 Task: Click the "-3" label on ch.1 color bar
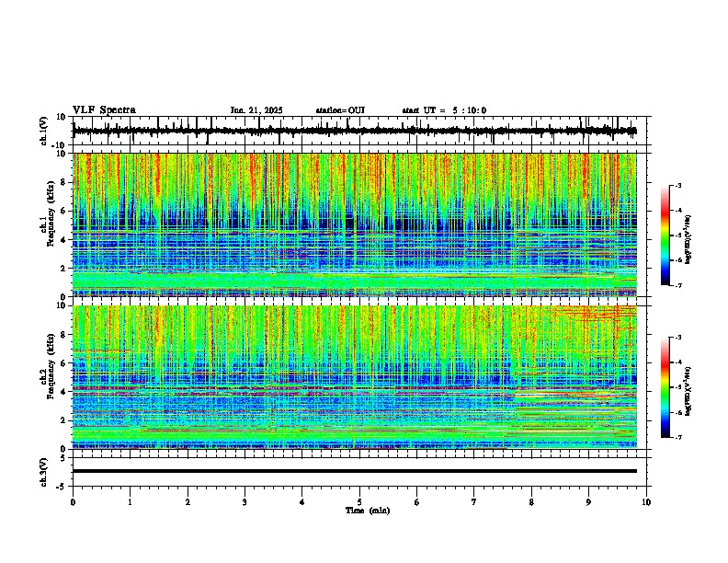tap(678, 185)
